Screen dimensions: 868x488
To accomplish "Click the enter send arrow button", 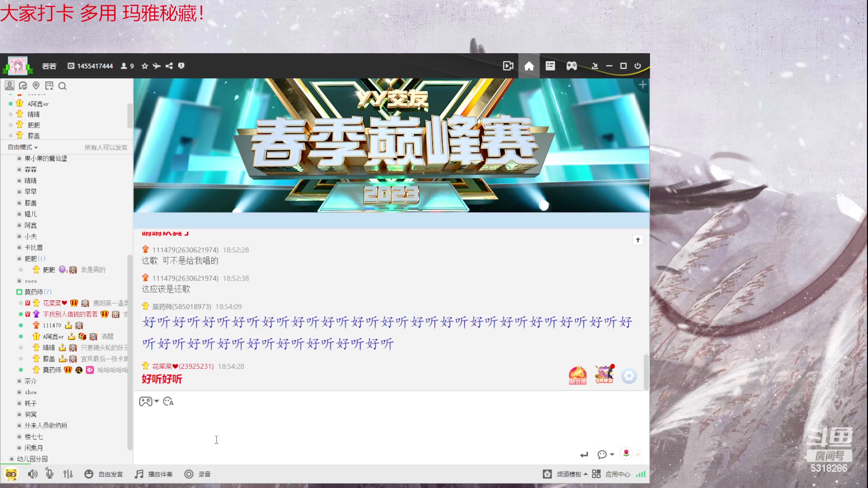I will point(584,455).
